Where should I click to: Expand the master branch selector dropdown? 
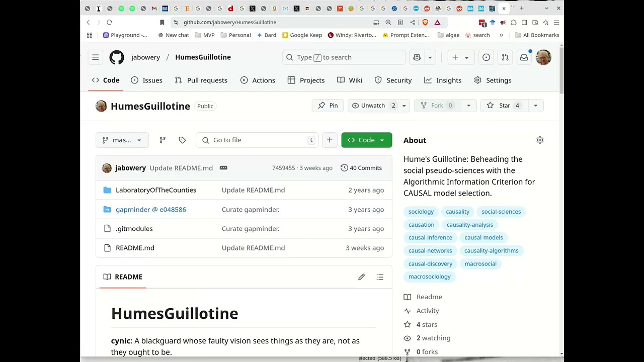pos(122,140)
